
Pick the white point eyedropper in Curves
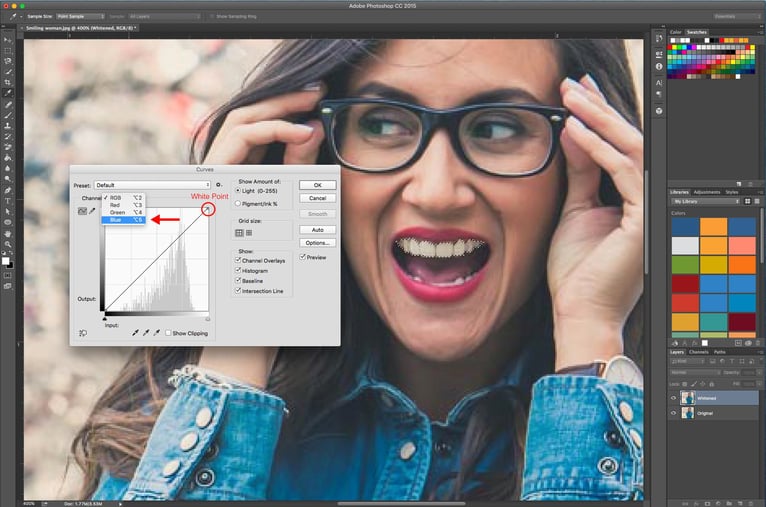(x=157, y=333)
